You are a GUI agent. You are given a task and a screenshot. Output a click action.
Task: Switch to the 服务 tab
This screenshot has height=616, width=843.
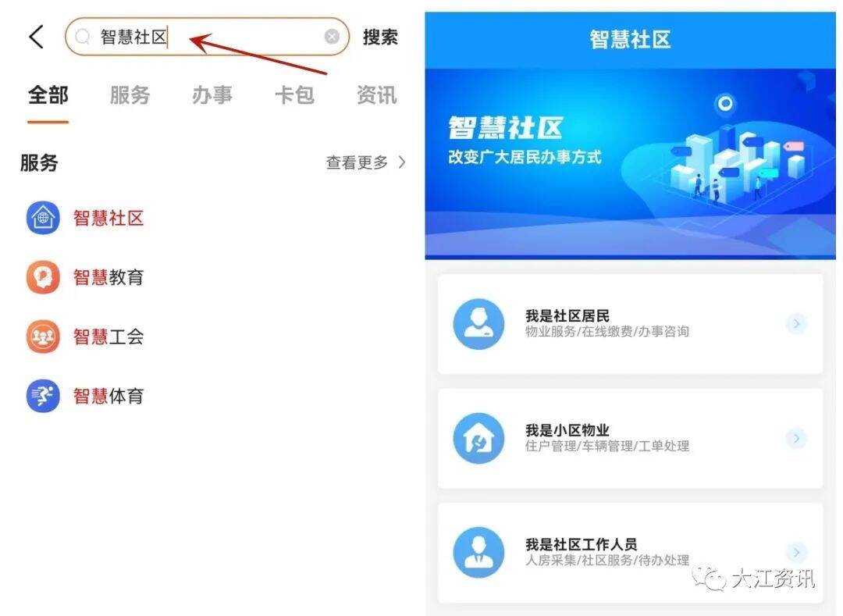click(130, 95)
